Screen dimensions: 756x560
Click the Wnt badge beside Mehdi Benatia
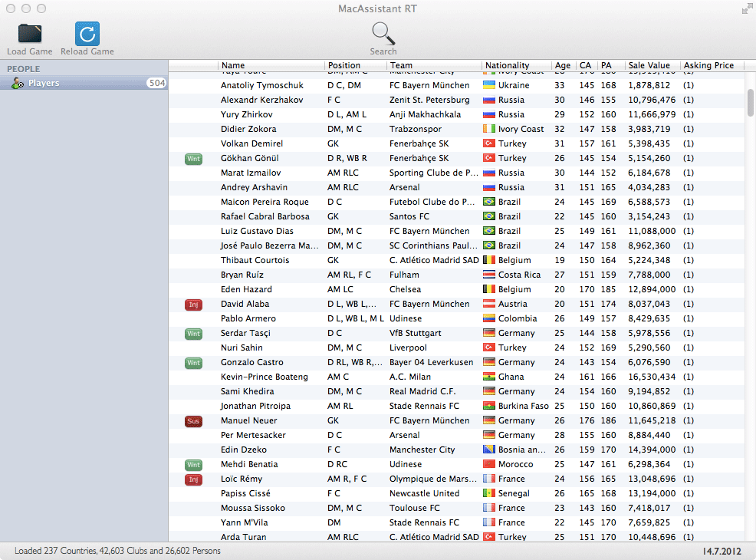click(x=193, y=465)
